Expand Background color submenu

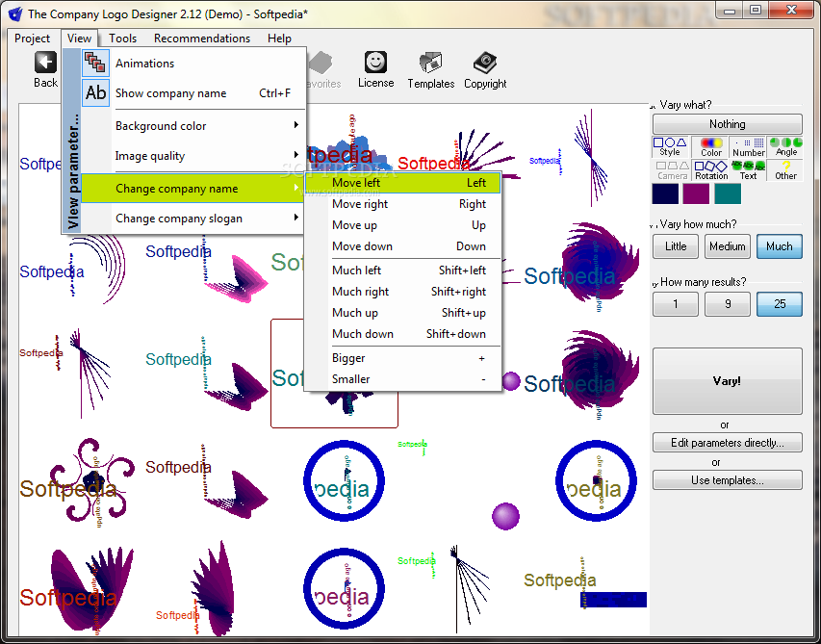192,126
